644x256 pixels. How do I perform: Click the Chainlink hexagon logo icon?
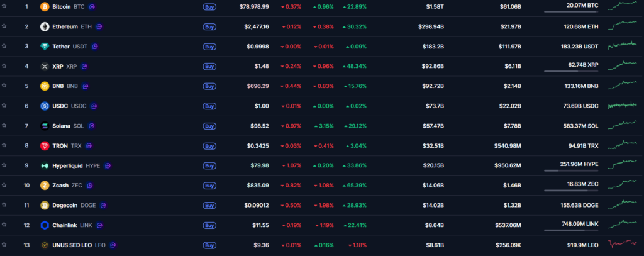[45, 225]
